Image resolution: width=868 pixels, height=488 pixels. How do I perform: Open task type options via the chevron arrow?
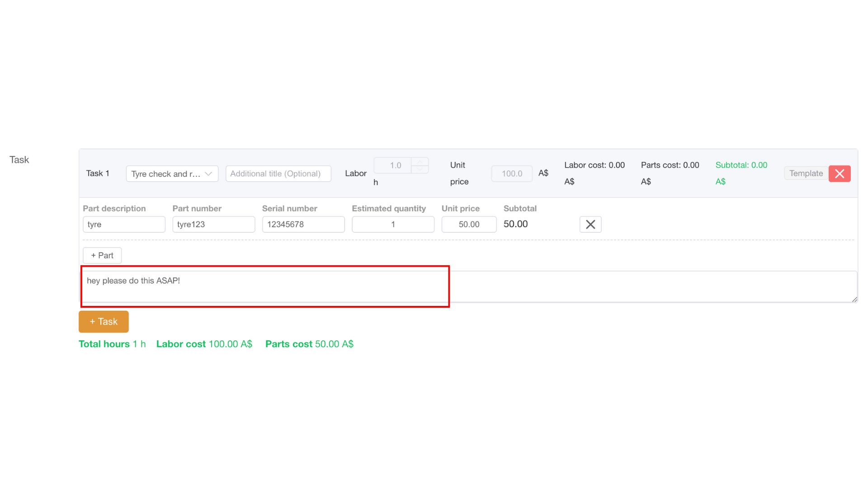coord(208,174)
